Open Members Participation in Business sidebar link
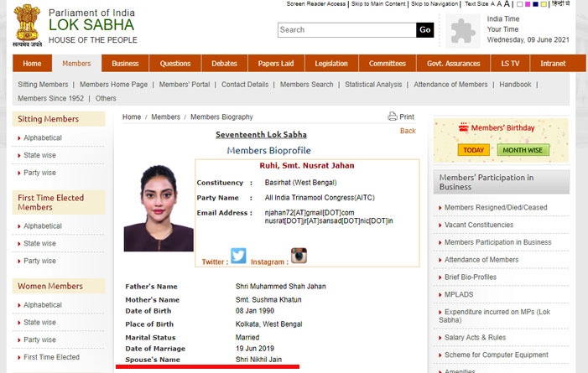This screenshot has width=588, height=373. coord(498,242)
